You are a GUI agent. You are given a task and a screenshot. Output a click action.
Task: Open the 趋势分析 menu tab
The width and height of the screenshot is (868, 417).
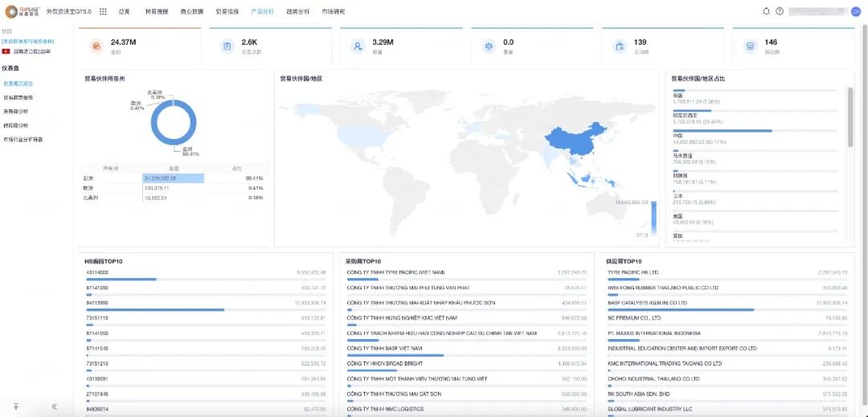tap(298, 11)
